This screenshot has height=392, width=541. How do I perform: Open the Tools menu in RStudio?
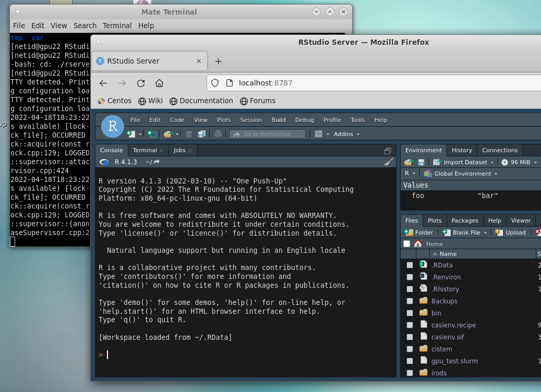tap(357, 120)
